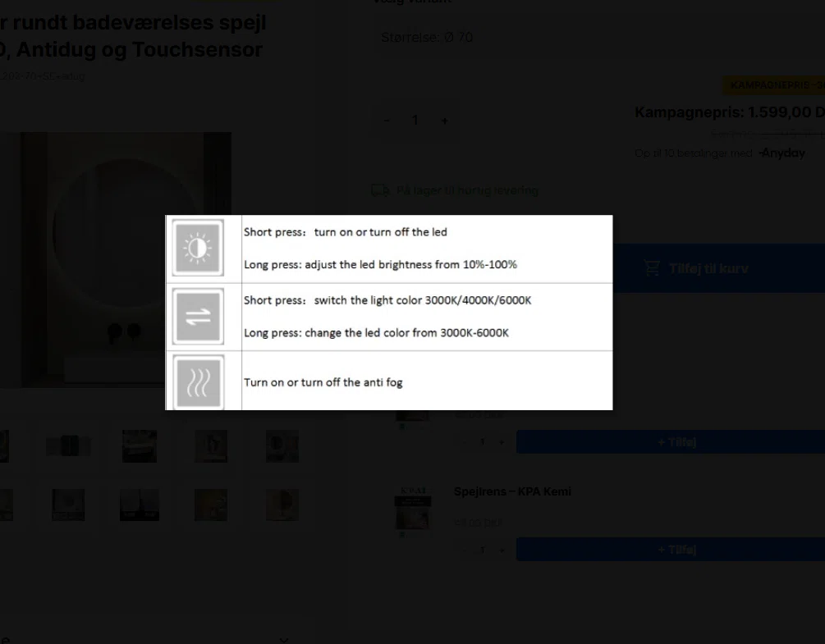Click the LED brightness icon in popup

pyautogui.click(x=198, y=248)
